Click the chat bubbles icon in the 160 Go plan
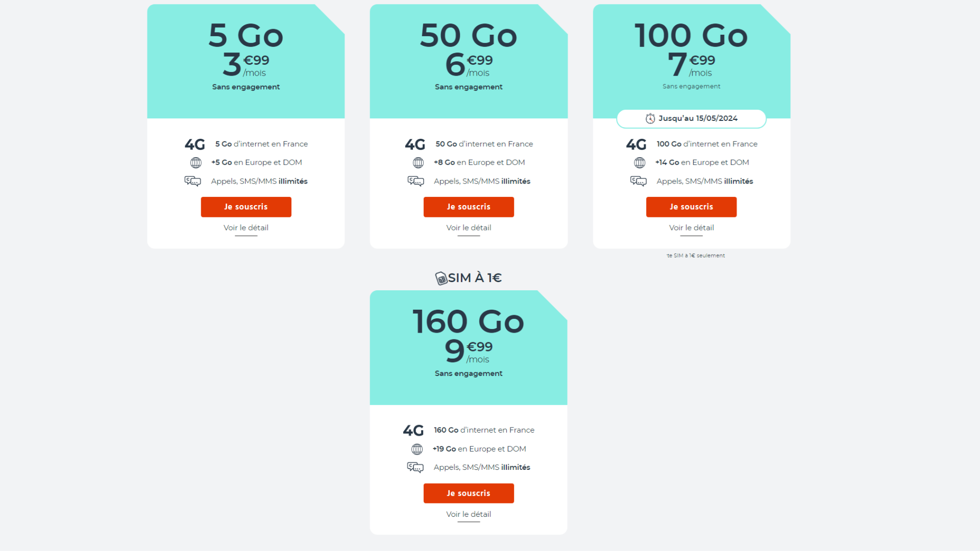 click(415, 467)
